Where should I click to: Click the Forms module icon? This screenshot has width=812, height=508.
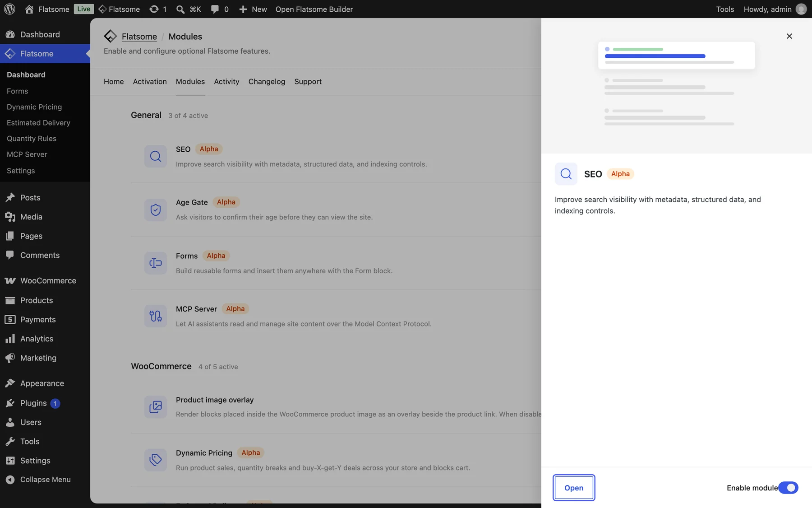point(156,263)
